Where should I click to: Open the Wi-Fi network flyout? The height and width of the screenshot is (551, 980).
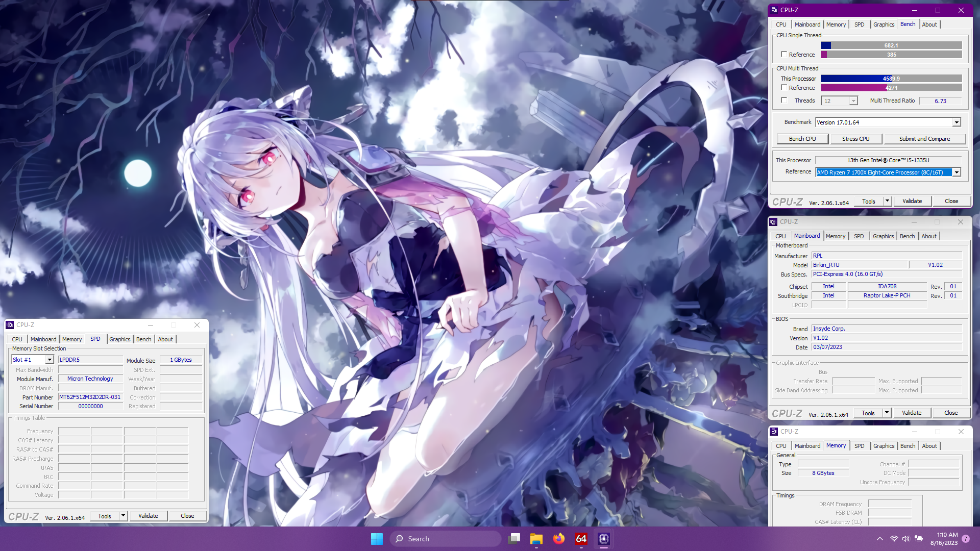pos(894,539)
